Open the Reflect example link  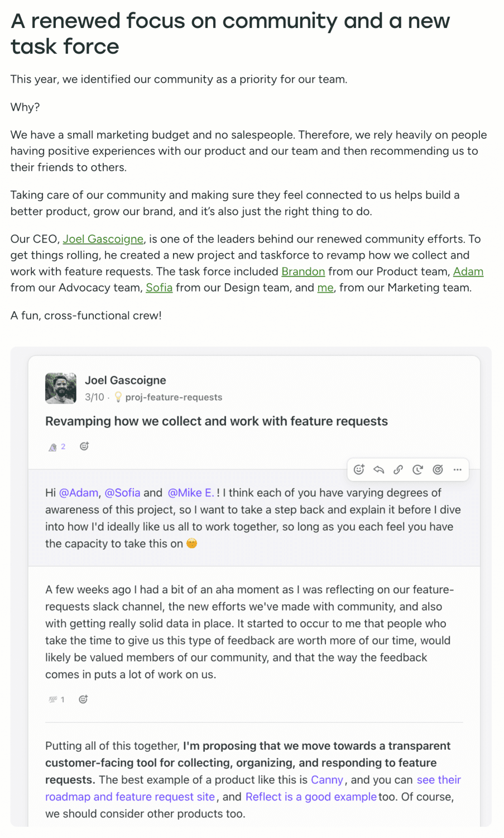tap(310, 797)
